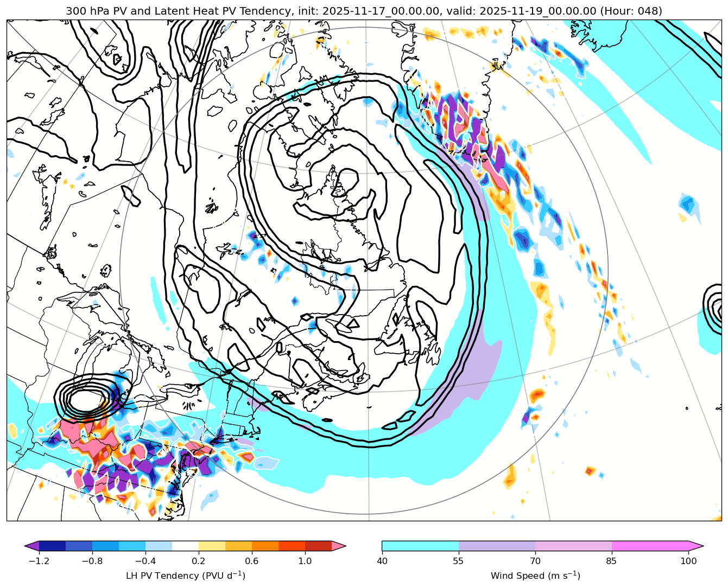728x588 pixels.
Task: Click the 70 tick label on wind colorbar
Action: click(535, 561)
